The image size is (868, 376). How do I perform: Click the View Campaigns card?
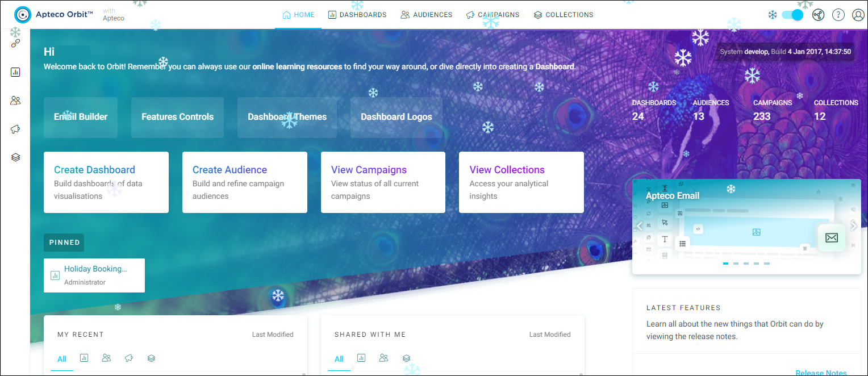coord(383,182)
